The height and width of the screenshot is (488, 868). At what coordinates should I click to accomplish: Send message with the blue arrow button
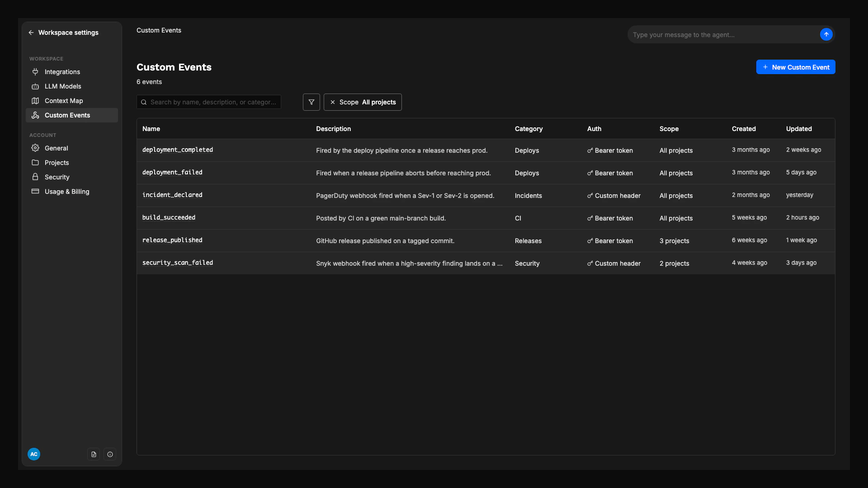point(826,34)
